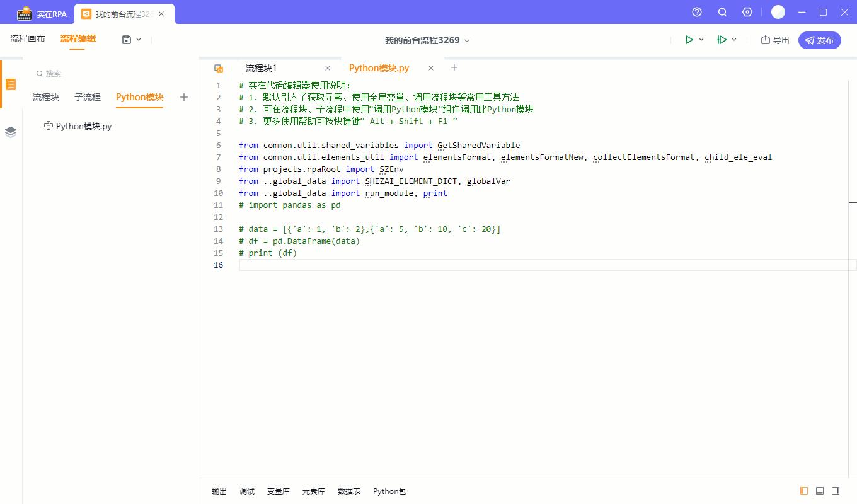Switch to the 流程块1 tab
Screen dimensions: 857x504
(260, 67)
